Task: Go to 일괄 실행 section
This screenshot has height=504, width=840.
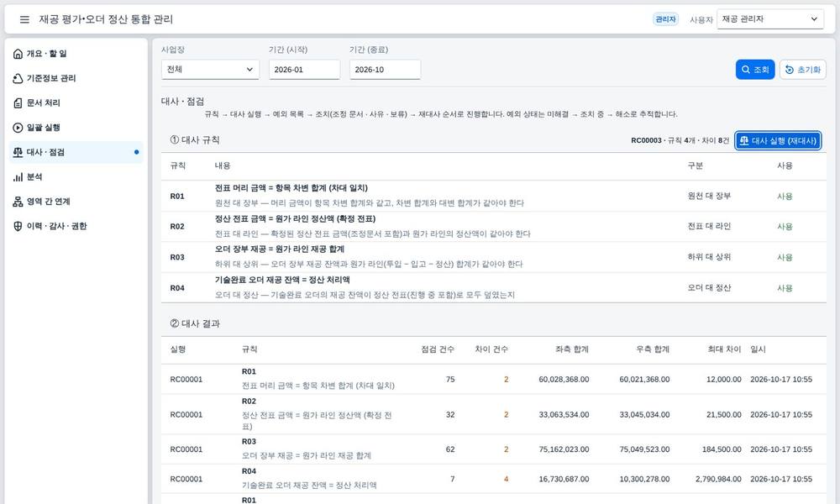Action: pos(76,128)
